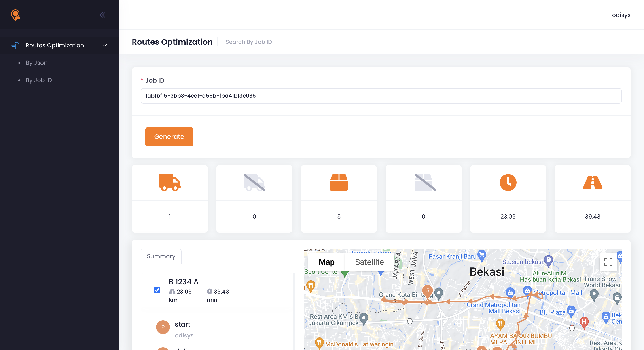The height and width of the screenshot is (350, 644).
Task: Select the Summary tab
Action: (x=161, y=256)
